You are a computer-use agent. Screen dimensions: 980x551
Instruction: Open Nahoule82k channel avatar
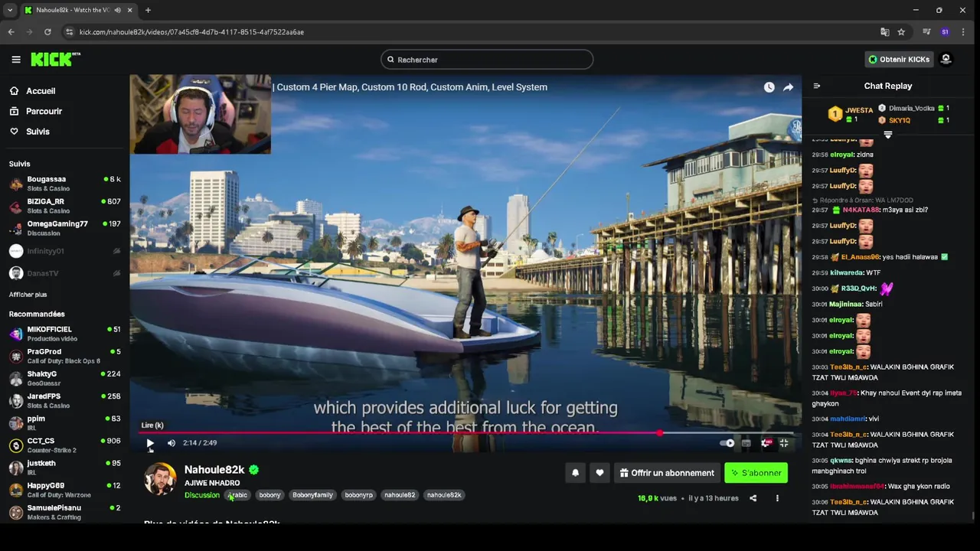(x=160, y=479)
